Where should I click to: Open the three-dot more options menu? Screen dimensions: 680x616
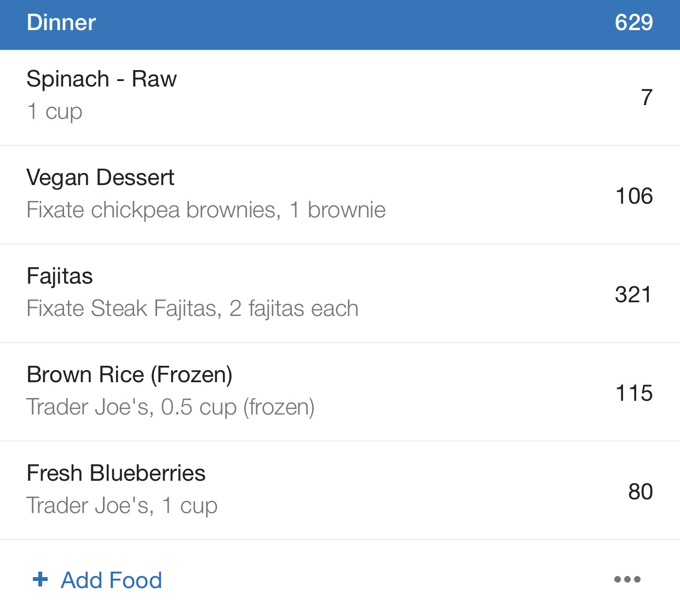[x=627, y=579]
